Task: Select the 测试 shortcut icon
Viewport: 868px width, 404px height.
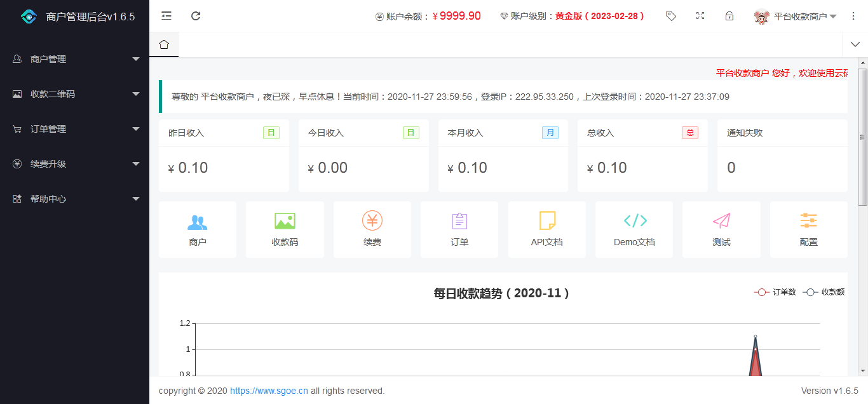Action: pyautogui.click(x=721, y=229)
